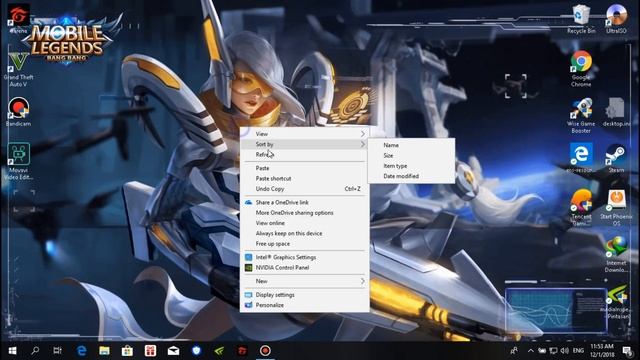Select the desktop.ini file icon
640x360 pixels.
click(616, 112)
